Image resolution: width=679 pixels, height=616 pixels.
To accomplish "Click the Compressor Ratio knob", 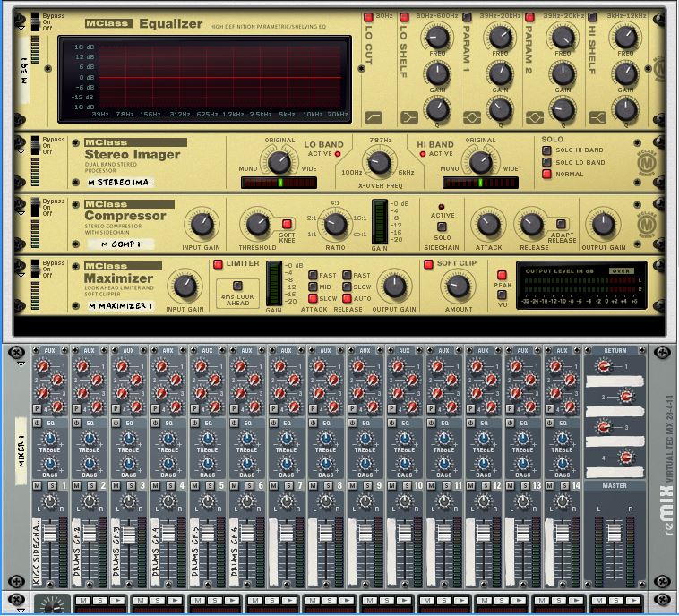I will coord(335,224).
